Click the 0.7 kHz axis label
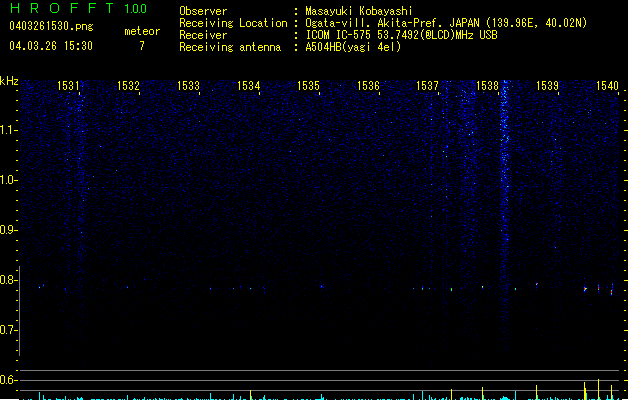Viewport: 629px width, 400px height. pyautogui.click(x=8, y=330)
